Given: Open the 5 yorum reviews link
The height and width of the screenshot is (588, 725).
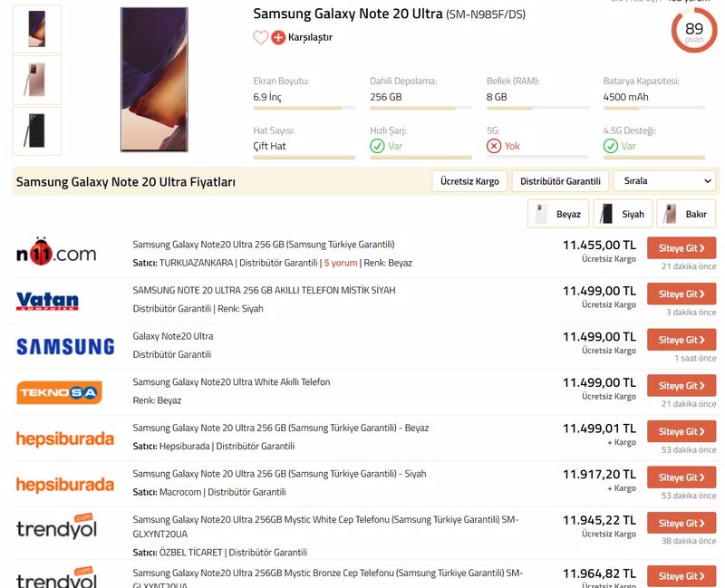Looking at the screenshot, I should tap(341, 263).
